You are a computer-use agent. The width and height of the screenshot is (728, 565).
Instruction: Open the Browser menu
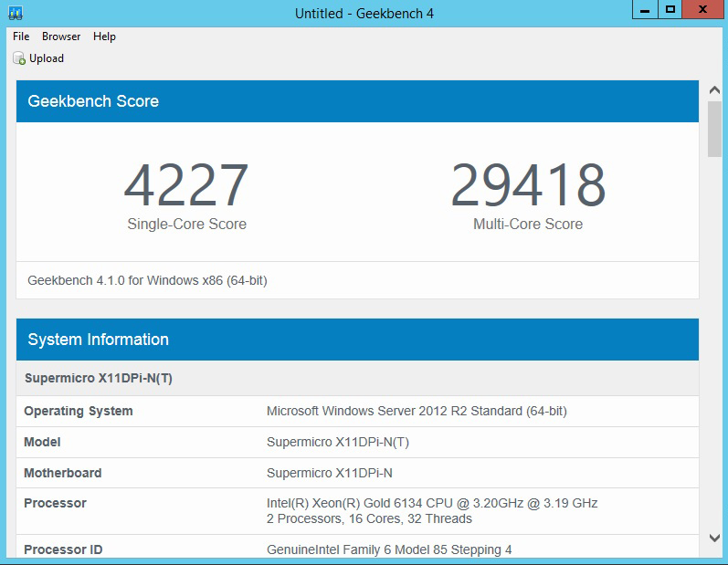[61, 37]
